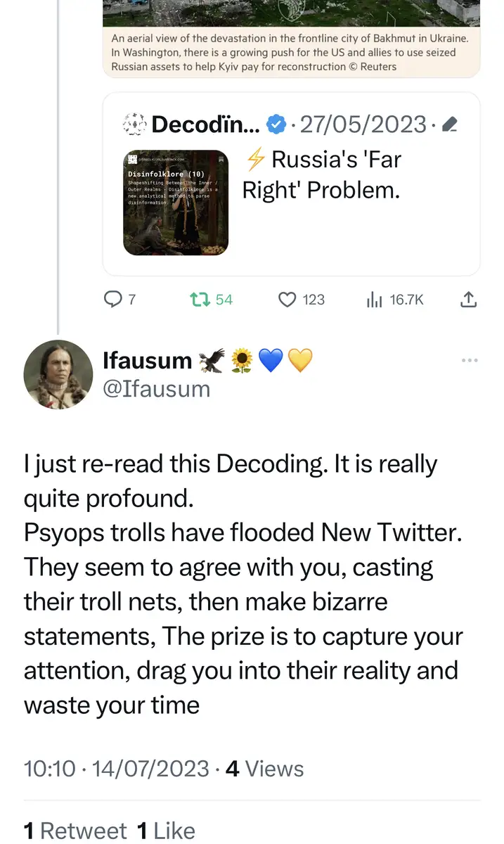
Task: Retweet using the green arrows icon
Action: pyautogui.click(x=201, y=300)
